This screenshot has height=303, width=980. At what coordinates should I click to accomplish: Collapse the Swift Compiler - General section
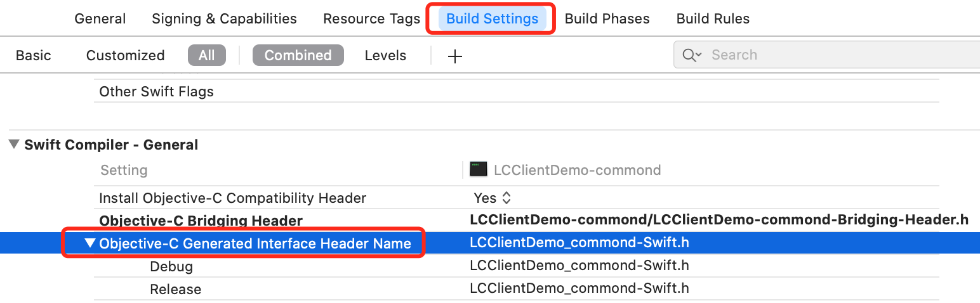coord(14,145)
